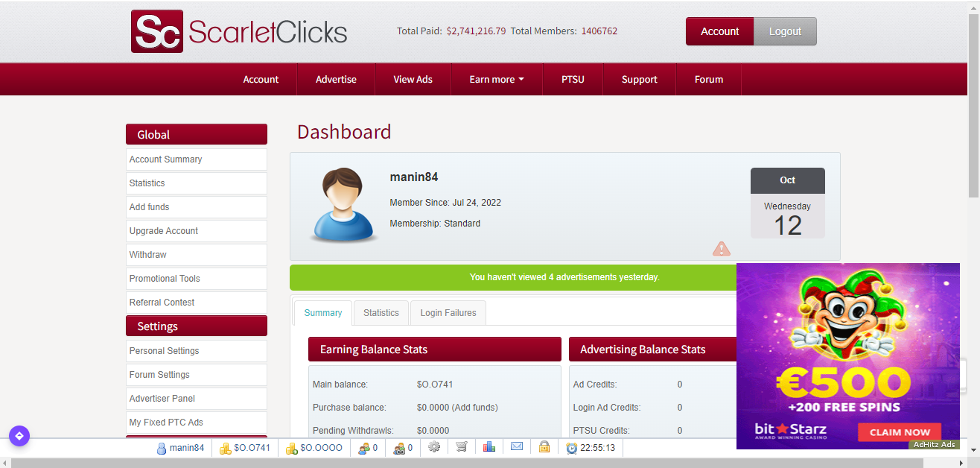This screenshot has height=468, width=980.
Task: Open My Fixed PTC Ads in sidebar
Action: tap(197, 423)
